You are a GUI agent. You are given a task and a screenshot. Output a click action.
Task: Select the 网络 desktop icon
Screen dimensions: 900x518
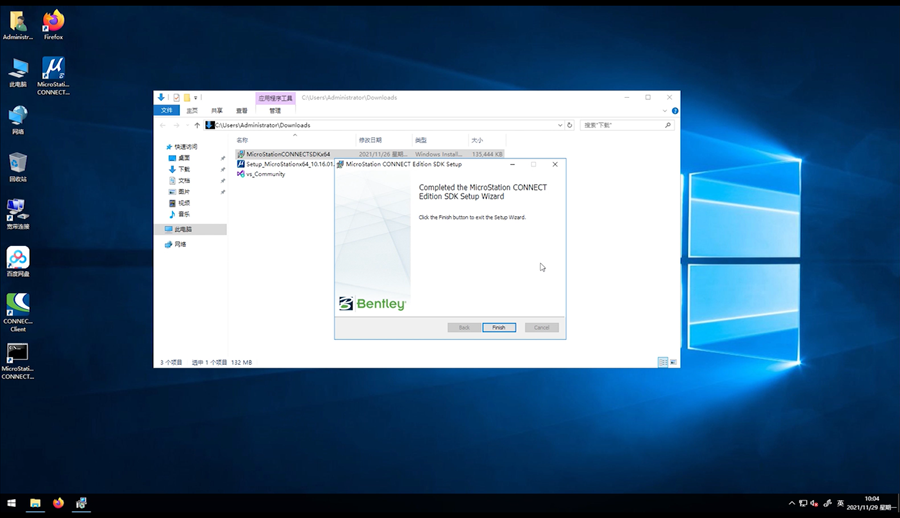tap(18, 120)
